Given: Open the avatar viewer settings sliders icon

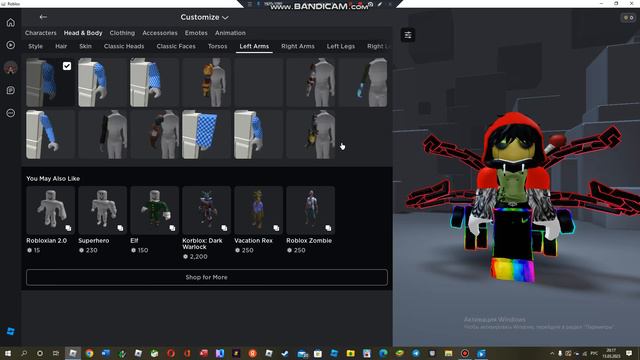Looking at the screenshot, I should click(408, 35).
